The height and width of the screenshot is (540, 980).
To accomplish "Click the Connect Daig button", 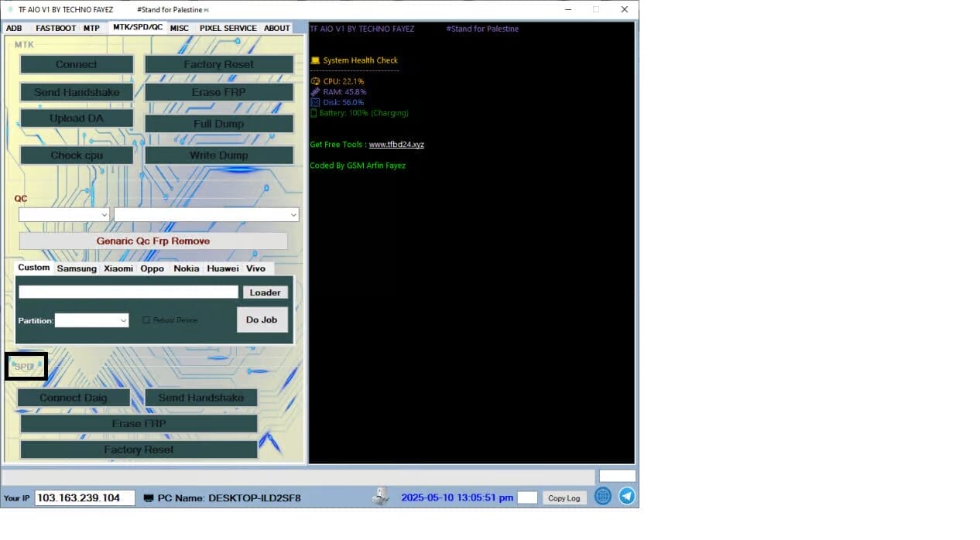I will coord(74,398).
